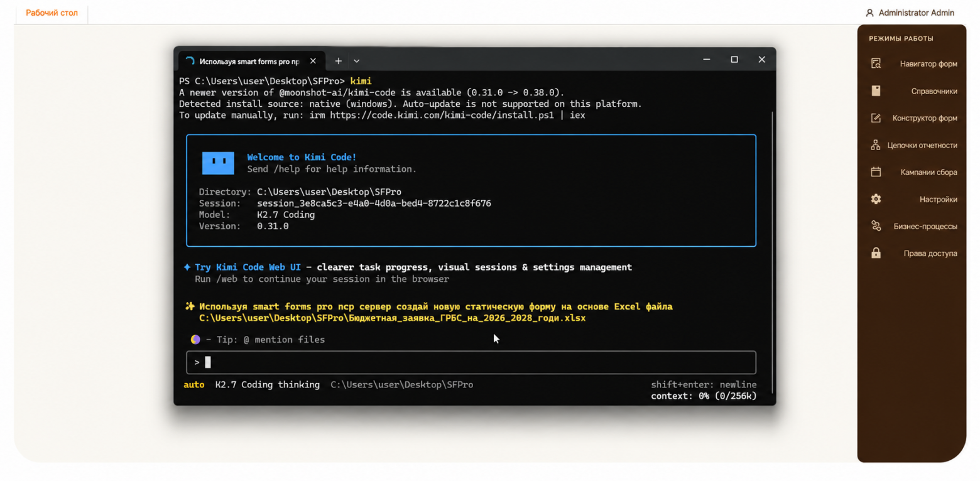Select the Права доступа lock icon

coord(876,253)
